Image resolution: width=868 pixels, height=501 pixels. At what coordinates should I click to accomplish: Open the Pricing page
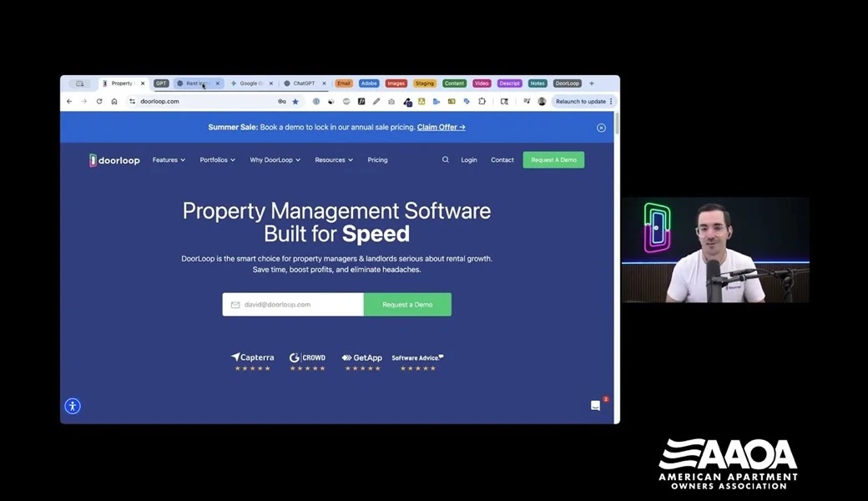377,160
